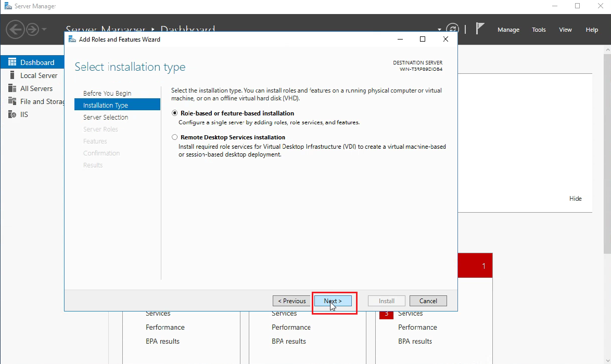Open the Tools menu
Image resolution: width=611 pixels, height=364 pixels.
pyautogui.click(x=539, y=30)
